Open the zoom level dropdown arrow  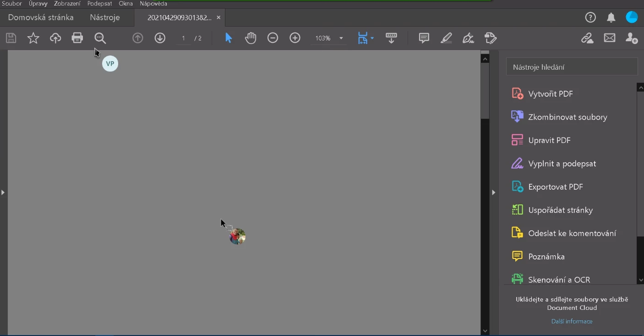(x=341, y=38)
